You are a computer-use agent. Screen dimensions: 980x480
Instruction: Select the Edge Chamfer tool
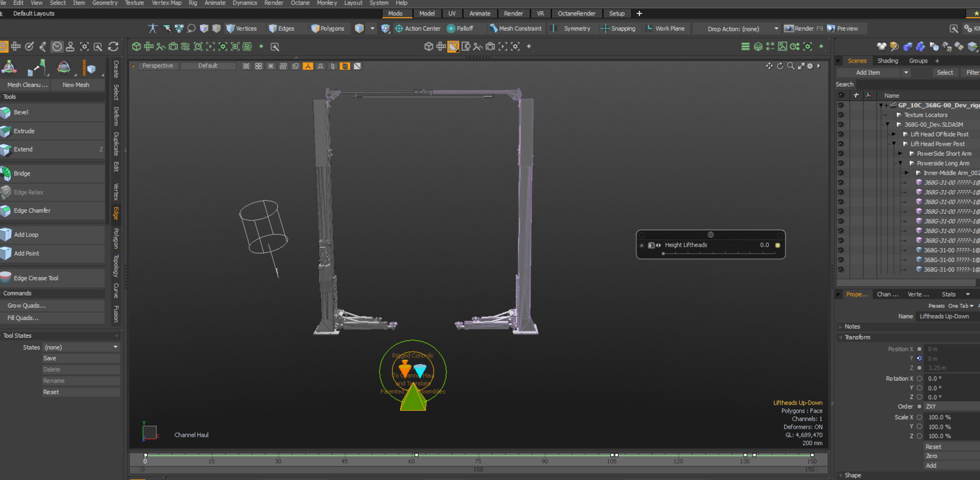click(x=52, y=211)
